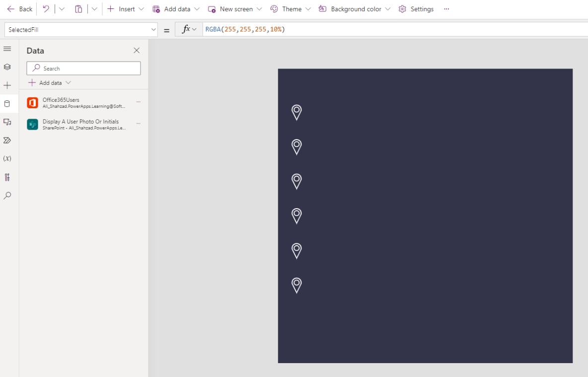
Task: Open the Background color menu
Action: pos(354,8)
